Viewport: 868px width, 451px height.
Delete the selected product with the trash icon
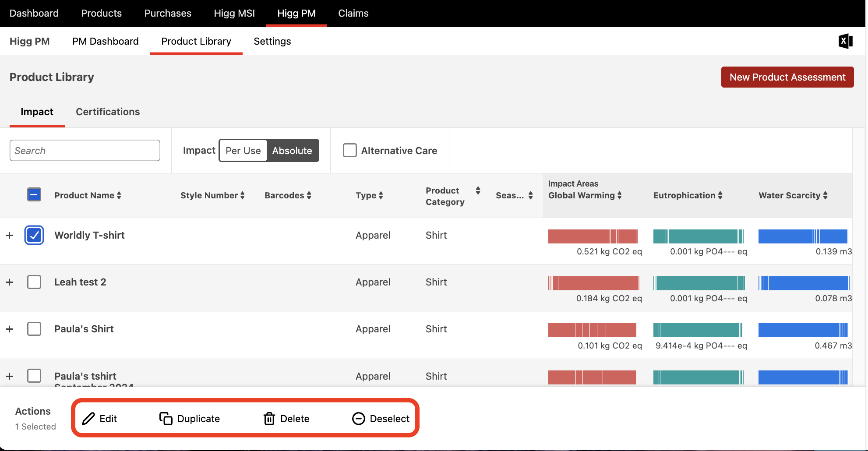(x=286, y=419)
